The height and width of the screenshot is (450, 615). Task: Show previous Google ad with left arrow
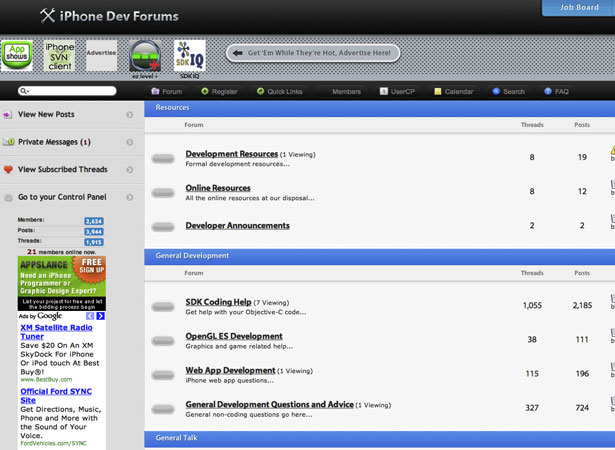pos(90,316)
